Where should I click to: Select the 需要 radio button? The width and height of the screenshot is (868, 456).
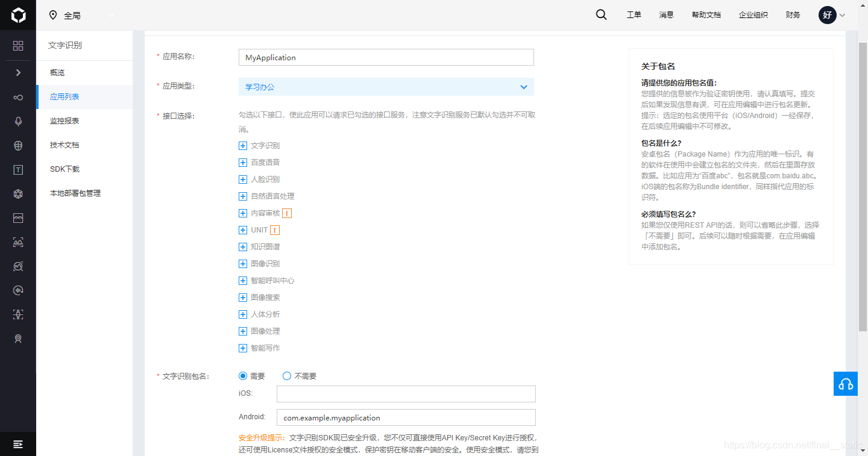tap(242, 375)
